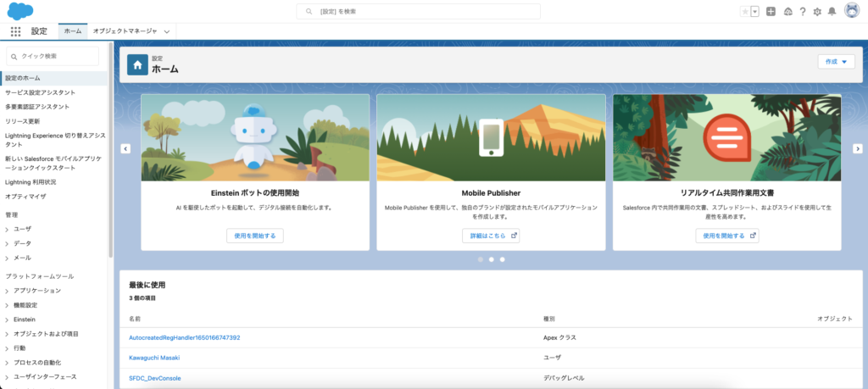The width and height of the screenshot is (868, 389).
Task: Go to the next carousel slide arrow
Action: [857, 148]
